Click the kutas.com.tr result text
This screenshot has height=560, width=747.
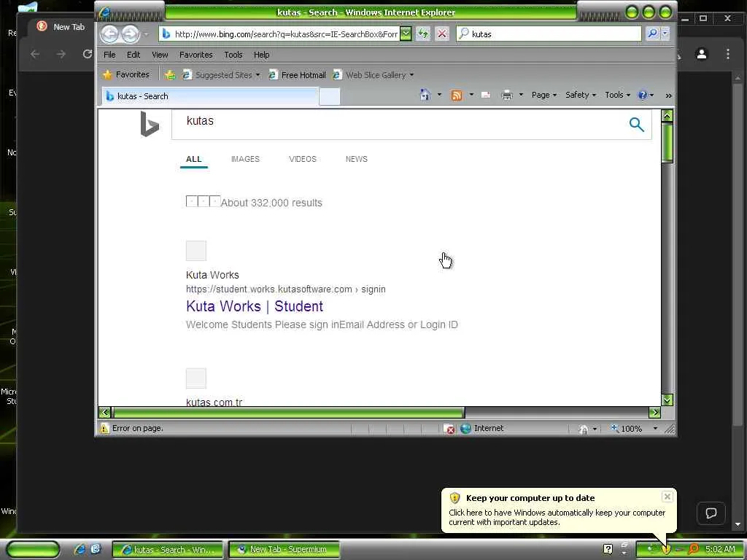pos(214,402)
